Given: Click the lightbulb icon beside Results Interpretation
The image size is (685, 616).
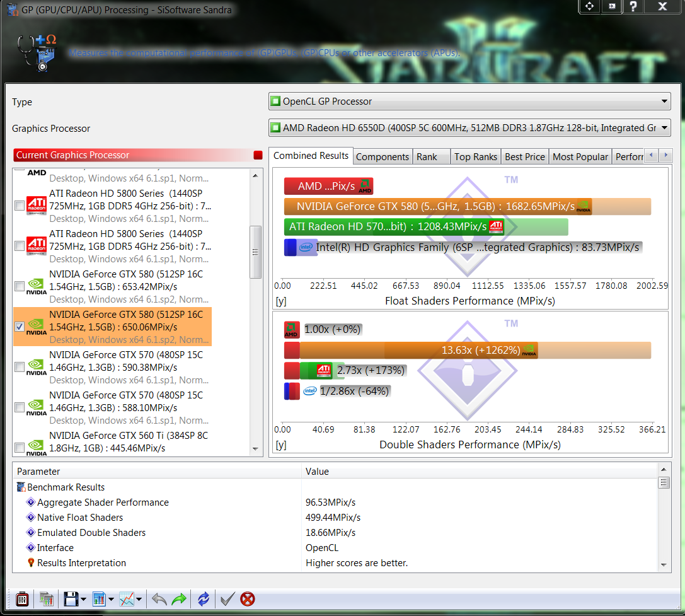Looking at the screenshot, I should [x=31, y=562].
